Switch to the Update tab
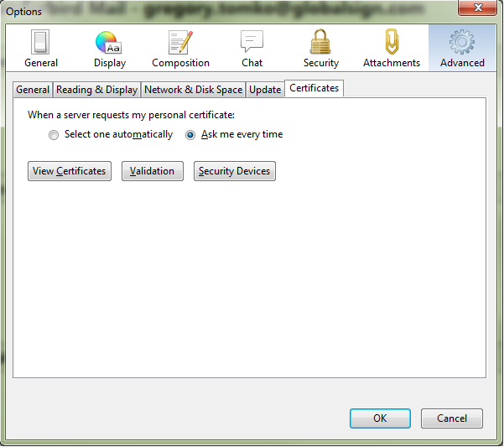The width and height of the screenshot is (504, 447). pyautogui.click(x=265, y=90)
